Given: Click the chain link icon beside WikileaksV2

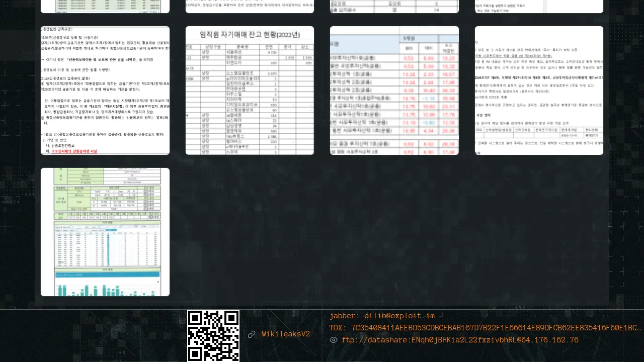Looking at the screenshot, I should click(252, 334).
